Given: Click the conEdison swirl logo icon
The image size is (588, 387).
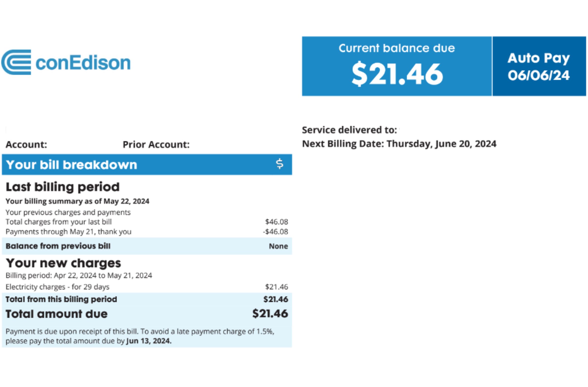Looking at the screenshot, I should [16, 62].
